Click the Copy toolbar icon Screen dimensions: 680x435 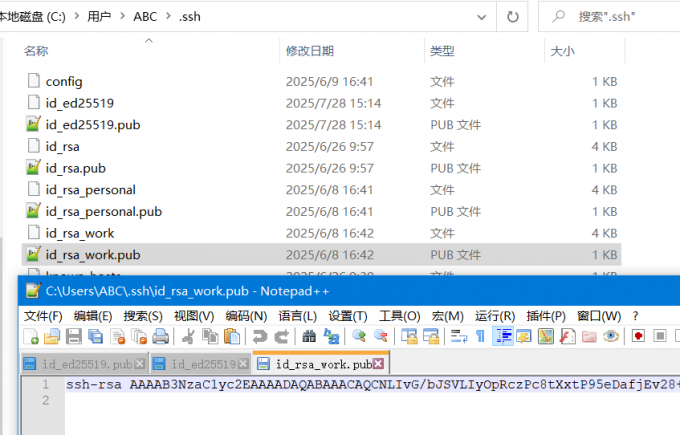pos(210,337)
